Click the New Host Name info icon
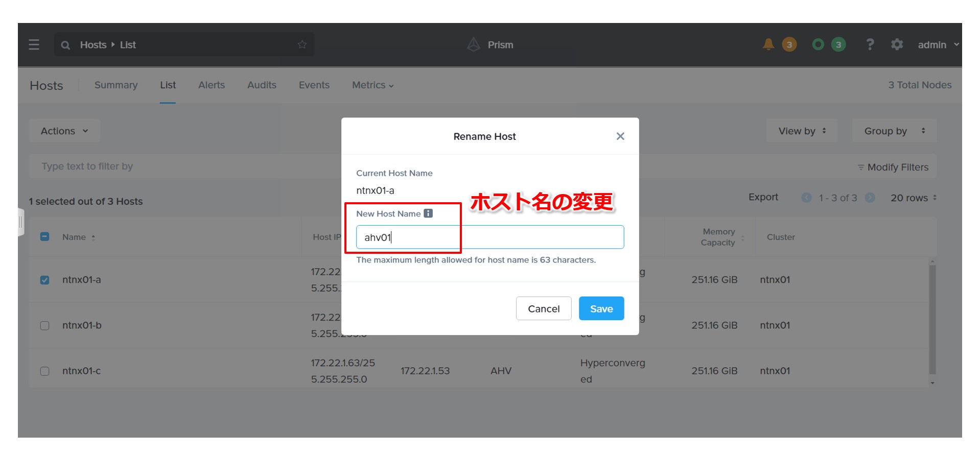 tap(428, 213)
